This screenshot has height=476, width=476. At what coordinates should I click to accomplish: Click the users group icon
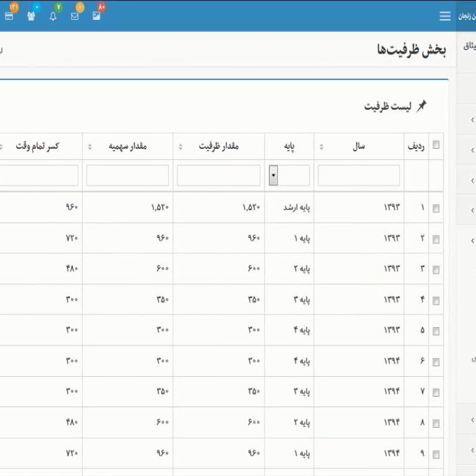pyautogui.click(x=31, y=16)
